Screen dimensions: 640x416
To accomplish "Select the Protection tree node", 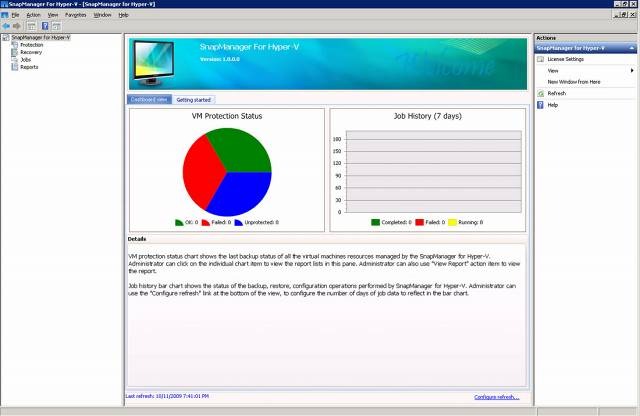I will pos(32,45).
